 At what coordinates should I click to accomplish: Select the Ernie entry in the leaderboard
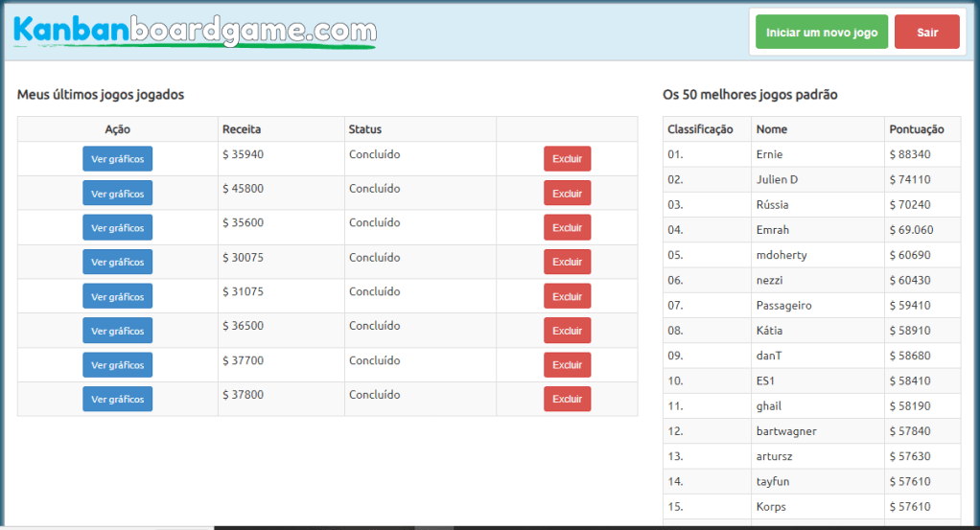769,154
